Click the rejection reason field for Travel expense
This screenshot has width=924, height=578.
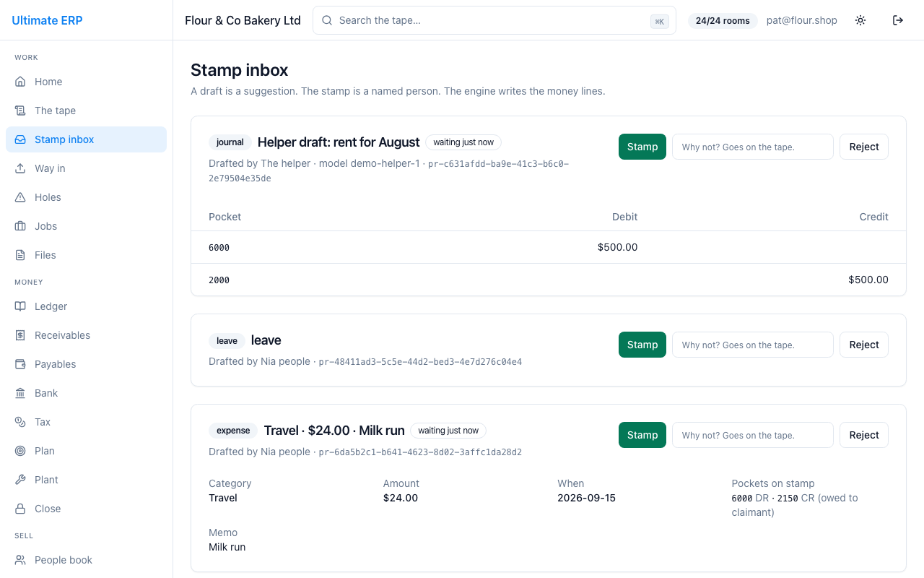click(753, 435)
